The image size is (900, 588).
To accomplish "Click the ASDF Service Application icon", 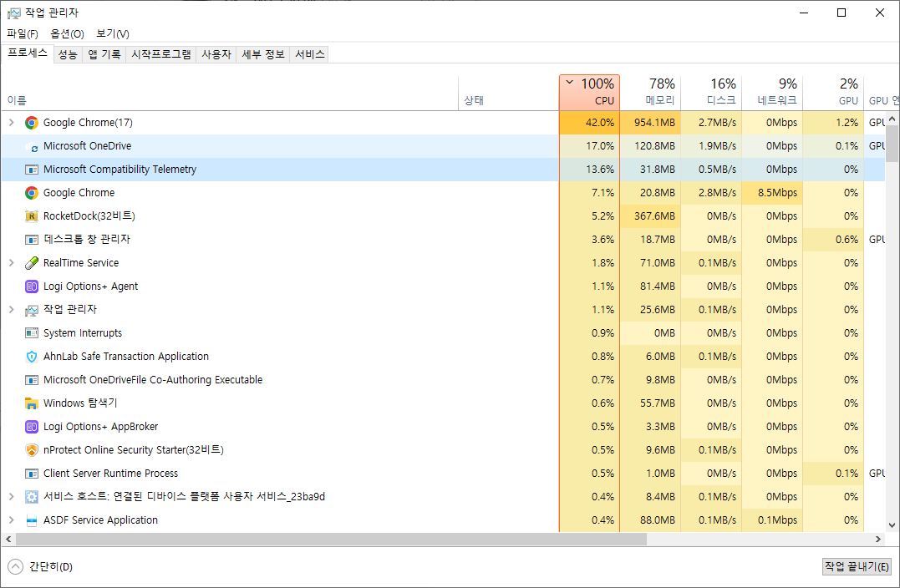I will tap(32, 521).
